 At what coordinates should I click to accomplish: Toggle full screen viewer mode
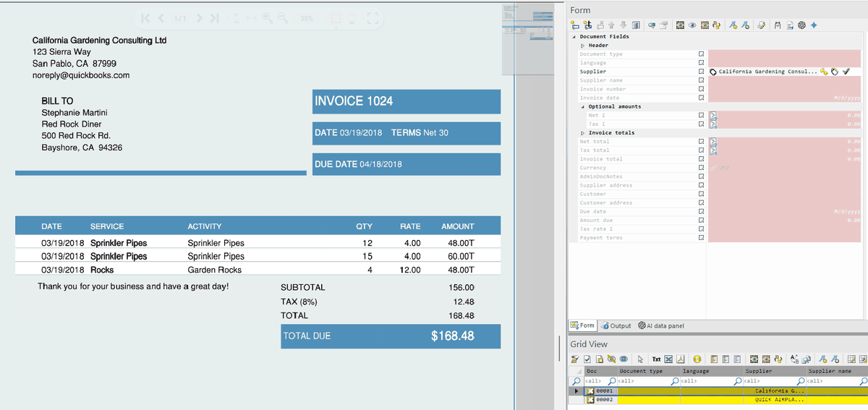(x=373, y=18)
